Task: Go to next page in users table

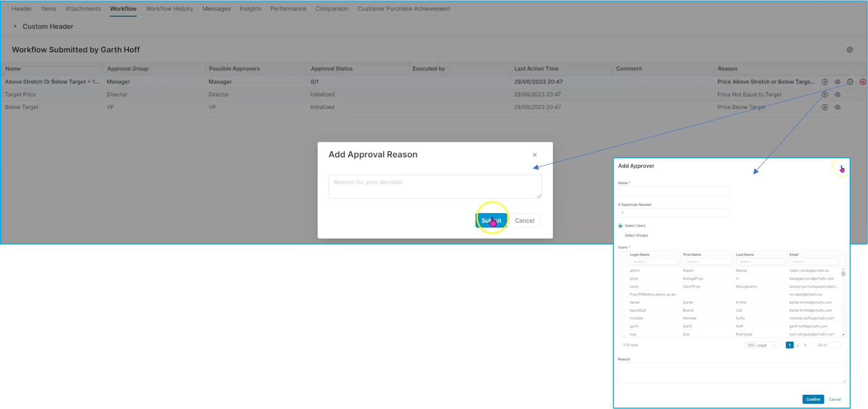Action: point(805,345)
